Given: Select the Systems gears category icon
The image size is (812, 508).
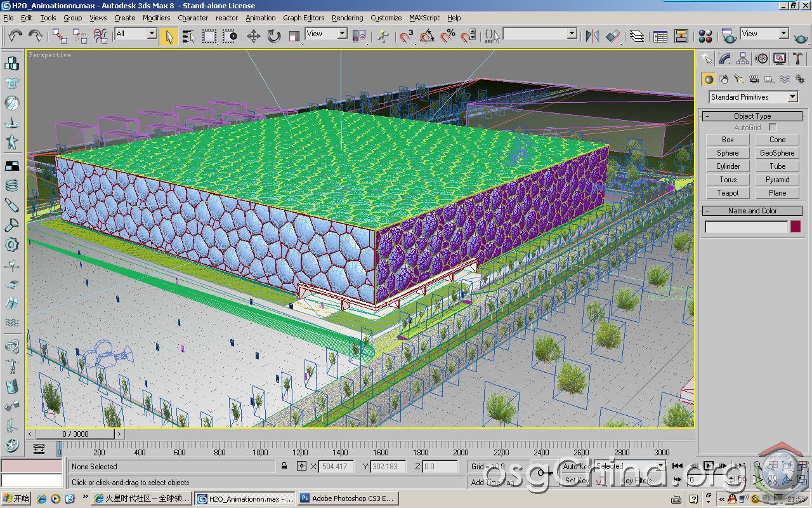Looking at the screenshot, I should click(800, 79).
